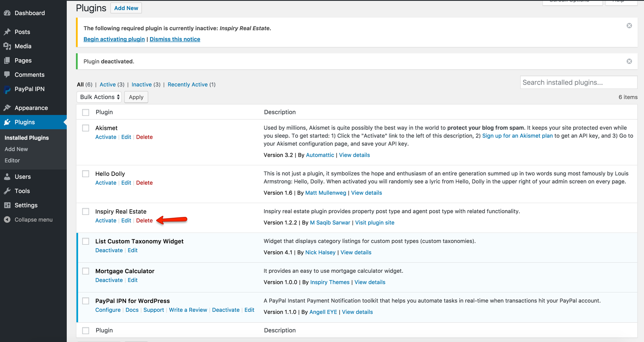This screenshot has width=644, height=342.
Task: Tick the select-all checkbox in footer
Action: 86,330
